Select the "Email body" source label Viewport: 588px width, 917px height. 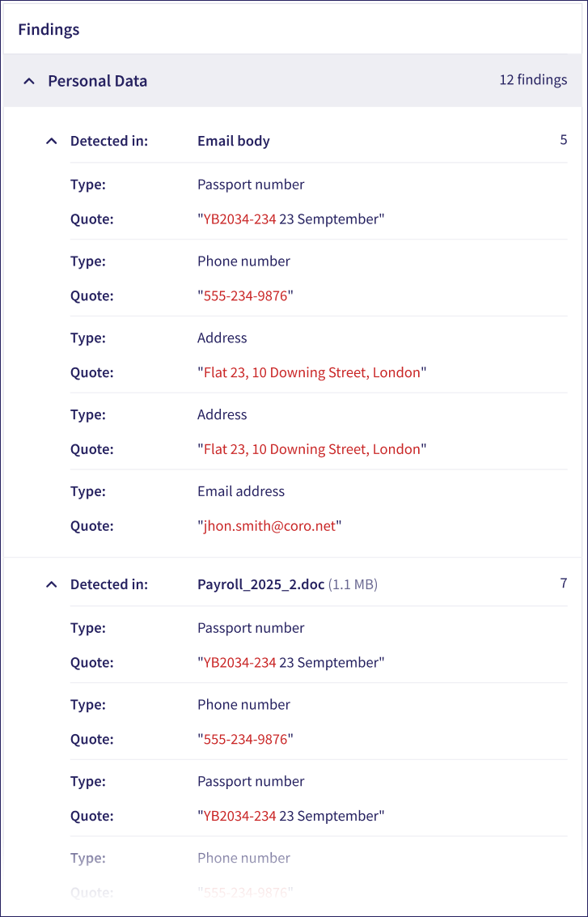click(234, 141)
